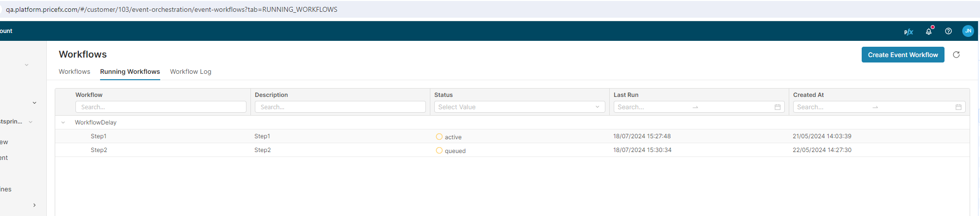
Task: Click the Workflow column search field
Action: (161, 107)
